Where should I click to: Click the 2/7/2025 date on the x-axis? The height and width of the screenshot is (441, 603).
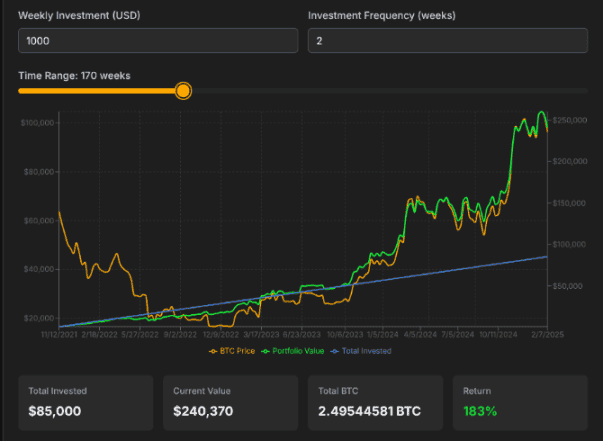click(x=545, y=337)
